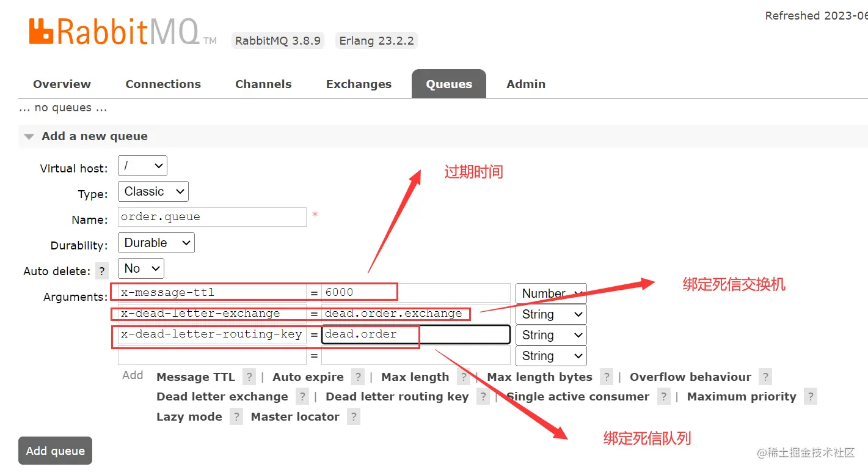Click the x-dead-letter-routing-key key field
The width and height of the screenshot is (868, 472).
[212, 334]
